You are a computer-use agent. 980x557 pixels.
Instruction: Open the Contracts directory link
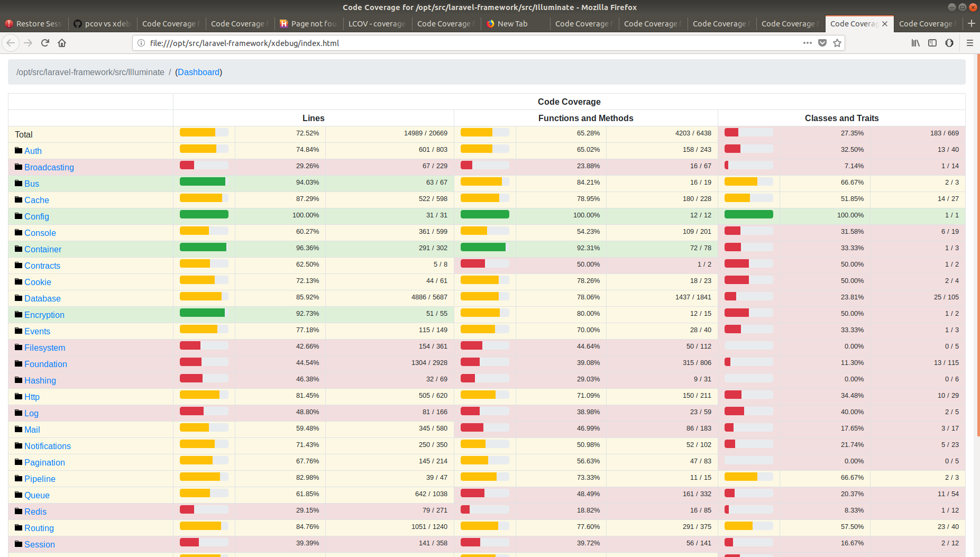pos(42,266)
